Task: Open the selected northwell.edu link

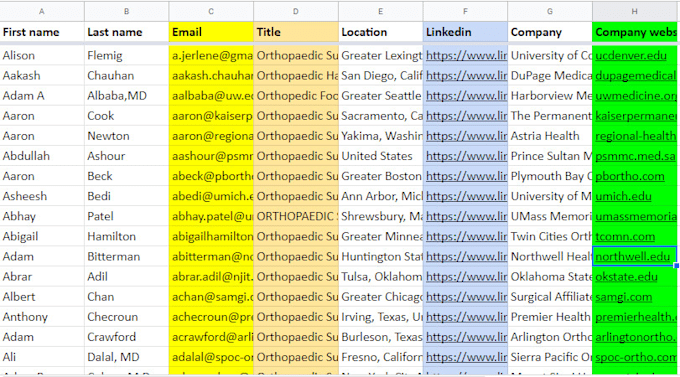Action: [x=632, y=256]
